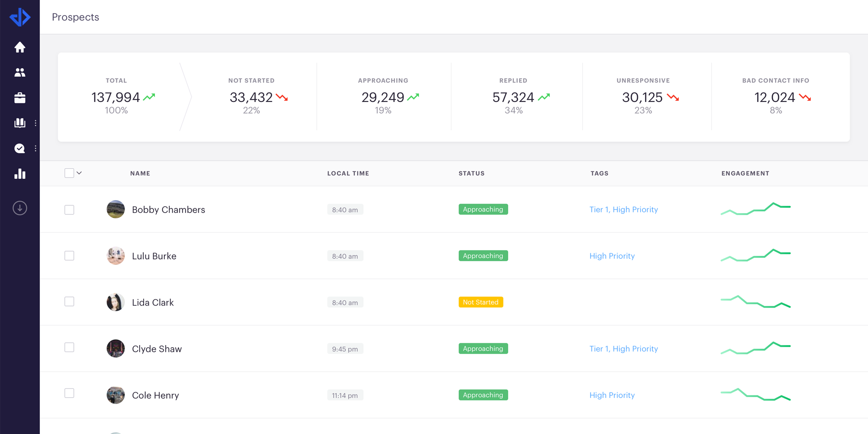868x434 pixels.
Task: Click Lulu Burke's High Priority tag
Action: (x=612, y=256)
